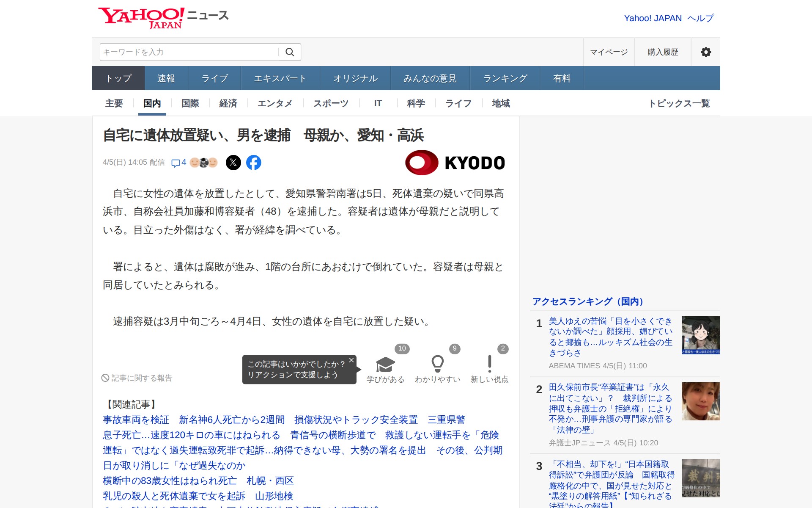Run a search with the magnifier icon

tap(291, 52)
